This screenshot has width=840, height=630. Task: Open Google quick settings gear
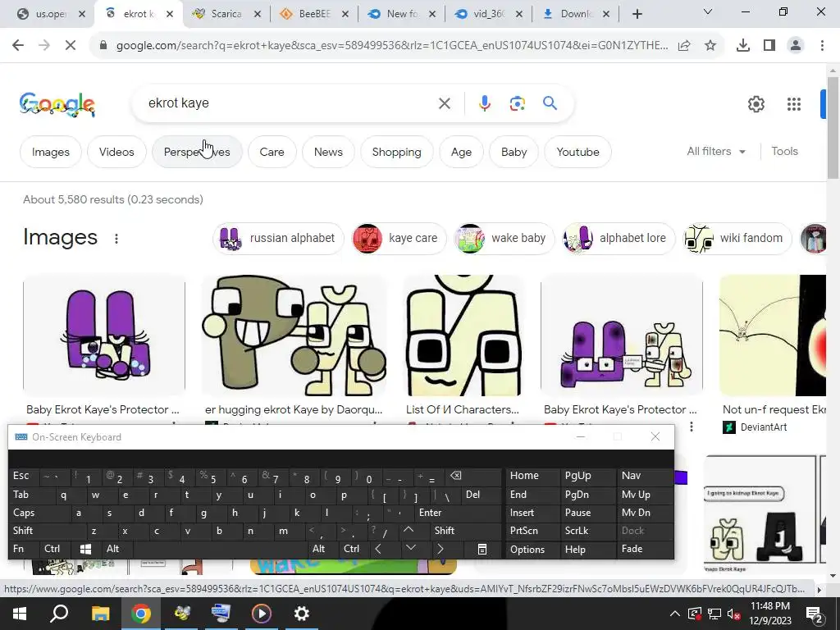click(x=756, y=104)
